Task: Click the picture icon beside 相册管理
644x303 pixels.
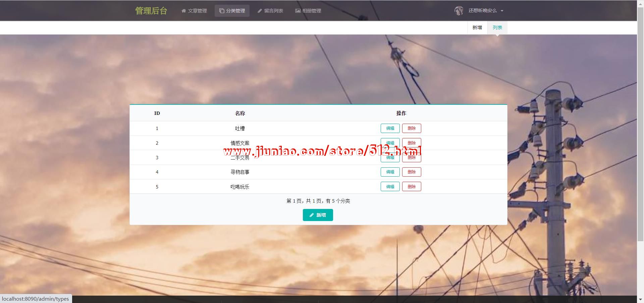Action: tap(298, 11)
